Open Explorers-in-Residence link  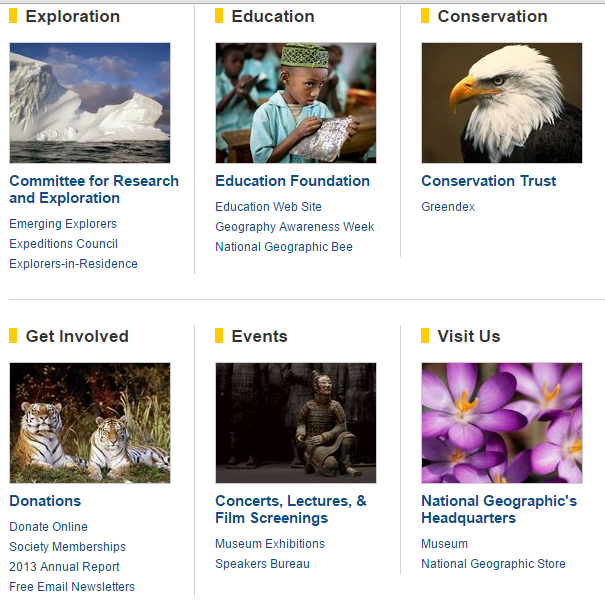click(73, 264)
